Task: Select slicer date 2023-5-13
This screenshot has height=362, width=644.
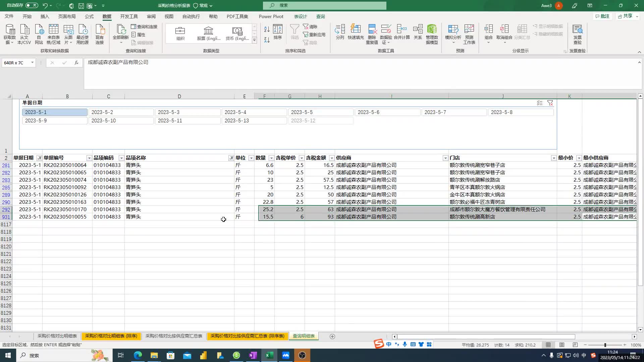Action: 254,121
